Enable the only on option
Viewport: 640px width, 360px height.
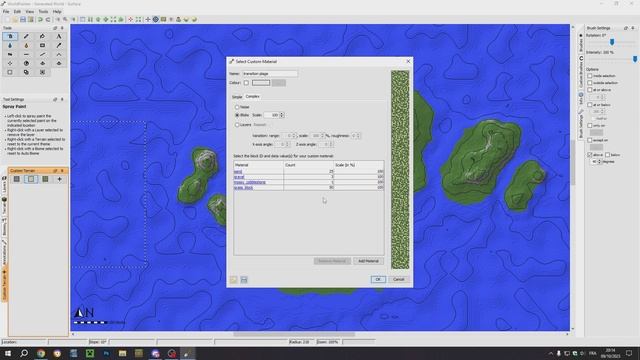tap(590, 126)
